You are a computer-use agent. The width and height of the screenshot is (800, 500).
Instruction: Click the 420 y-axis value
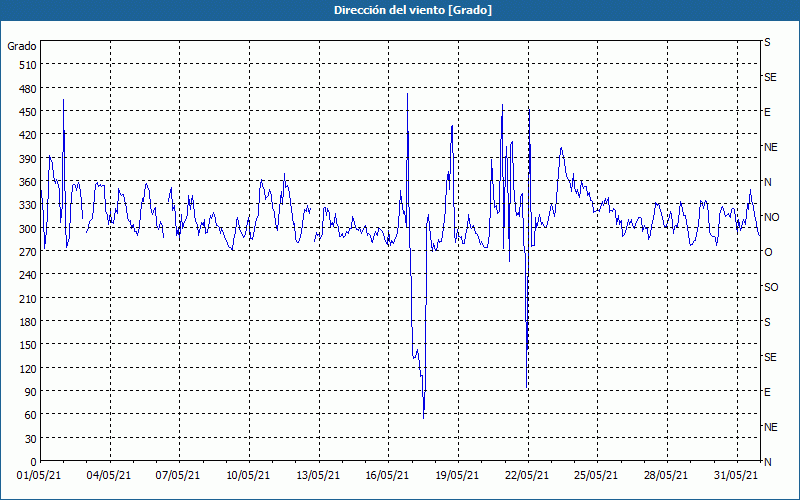[28, 135]
